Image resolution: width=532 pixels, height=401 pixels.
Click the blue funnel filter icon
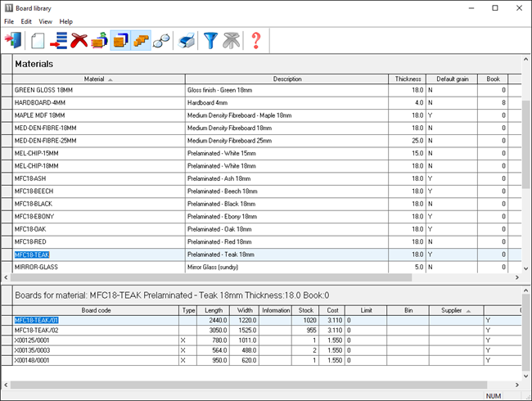tap(212, 40)
